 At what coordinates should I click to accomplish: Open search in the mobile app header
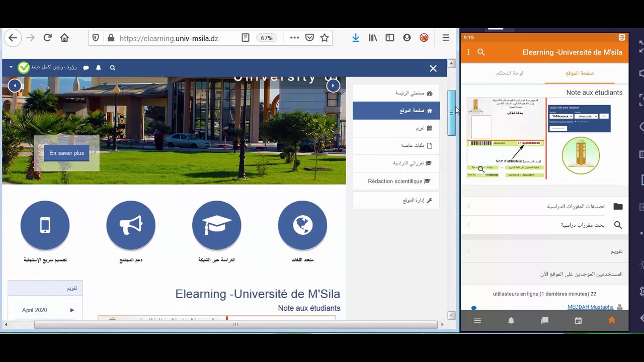click(x=481, y=52)
